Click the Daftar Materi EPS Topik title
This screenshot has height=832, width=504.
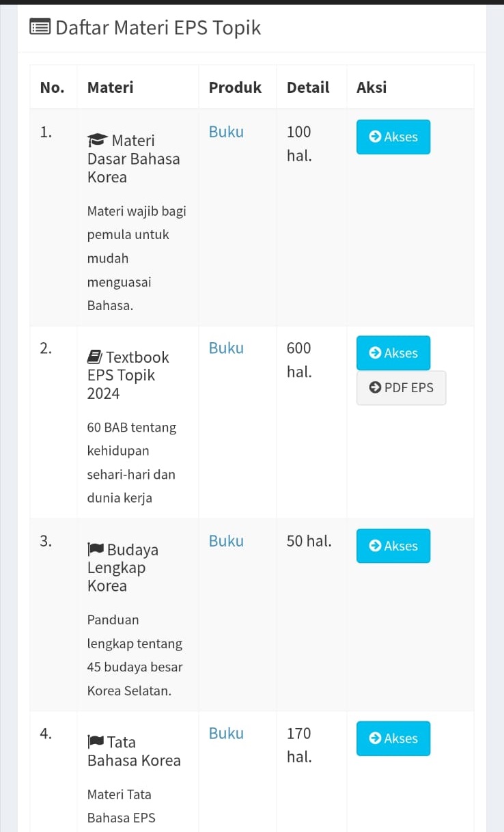coord(158,28)
